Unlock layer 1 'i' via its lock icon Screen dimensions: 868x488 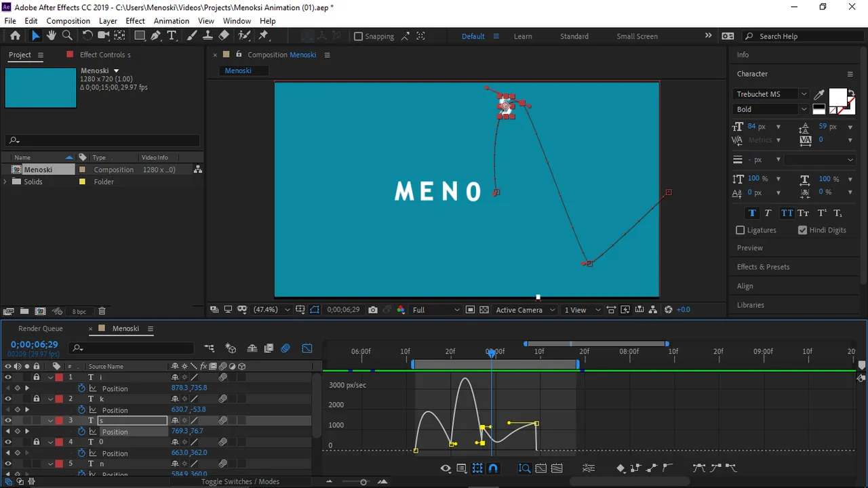pyautogui.click(x=37, y=377)
